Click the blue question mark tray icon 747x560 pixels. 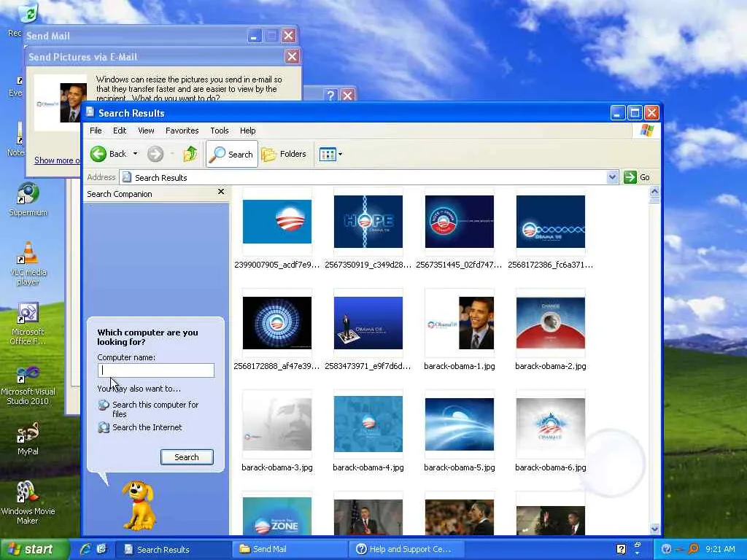coord(666,549)
